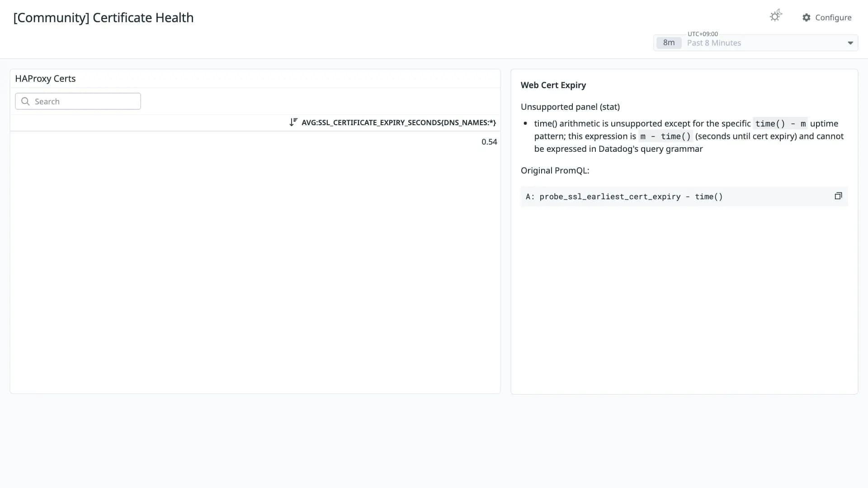Click the 8m time badge
This screenshot has height=488, width=868.
[x=669, y=43]
